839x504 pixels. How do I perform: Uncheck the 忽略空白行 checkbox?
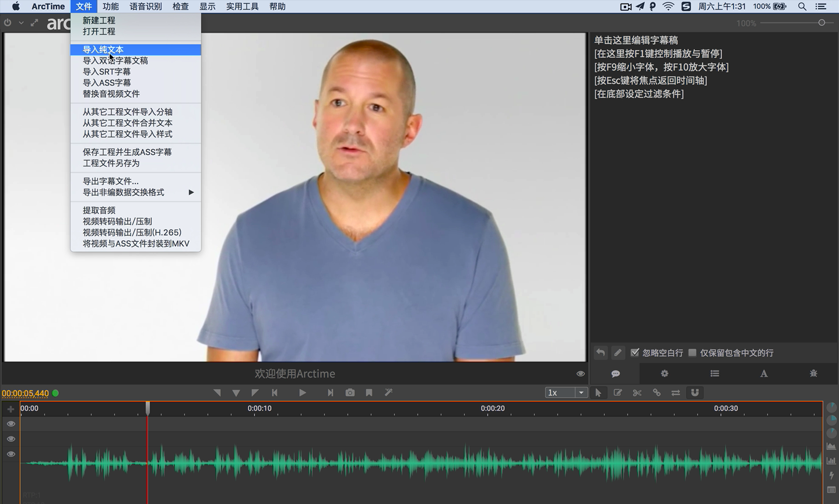[635, 353]
